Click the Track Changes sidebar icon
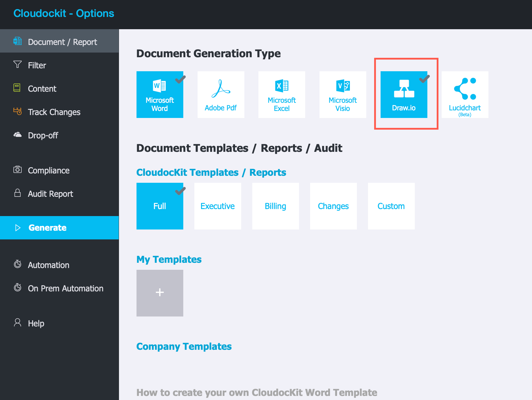 coord(18,112)
